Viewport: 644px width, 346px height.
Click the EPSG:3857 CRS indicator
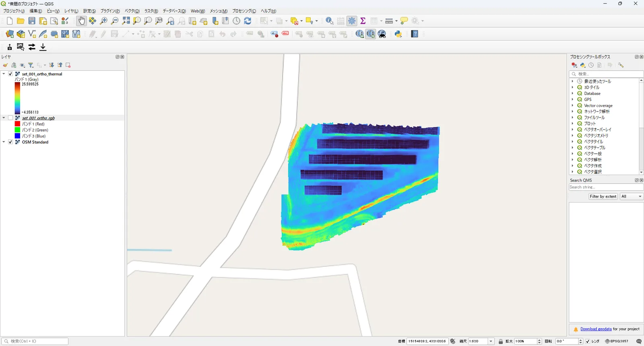pyautogui.click(x=617, y=341)
